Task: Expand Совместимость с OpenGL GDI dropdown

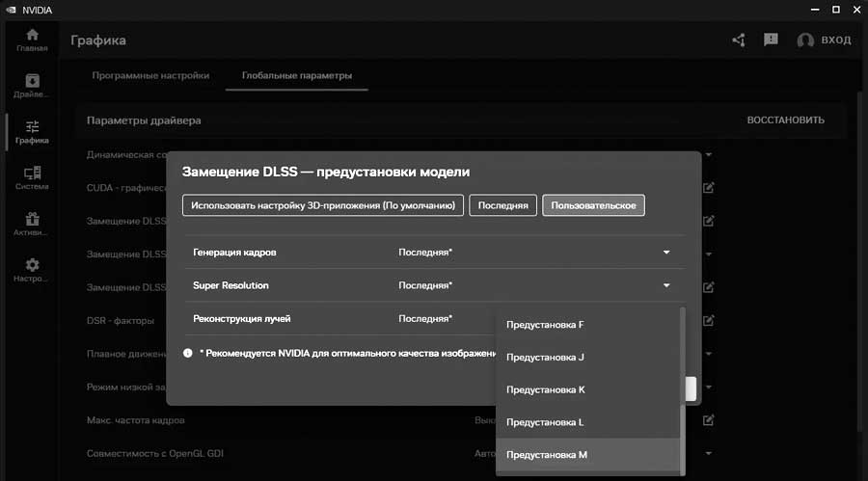Action: (709, 453)
